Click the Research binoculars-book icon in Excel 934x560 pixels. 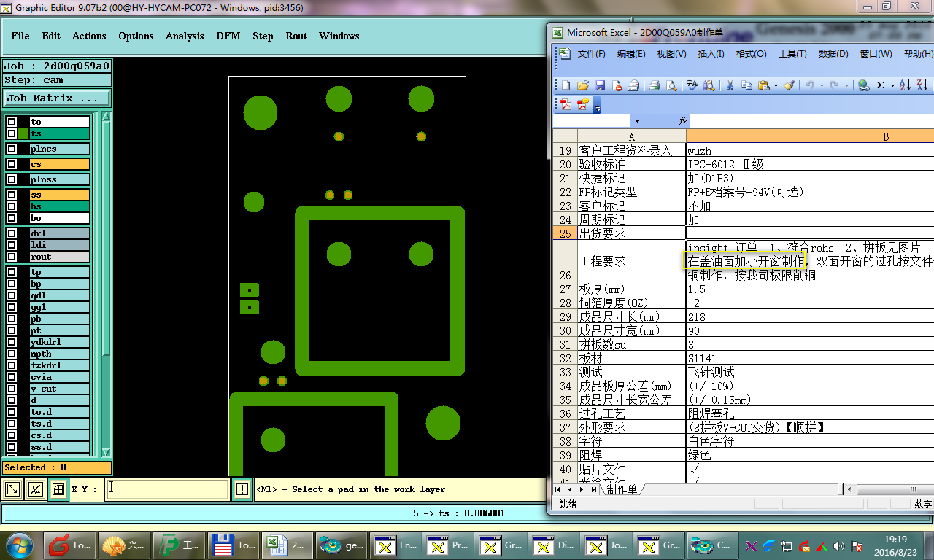709,85
